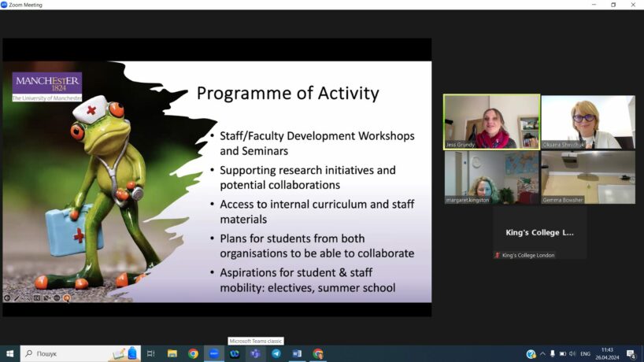
Task: Open File Explorer from the taskbar
Action: coord(172,354)
